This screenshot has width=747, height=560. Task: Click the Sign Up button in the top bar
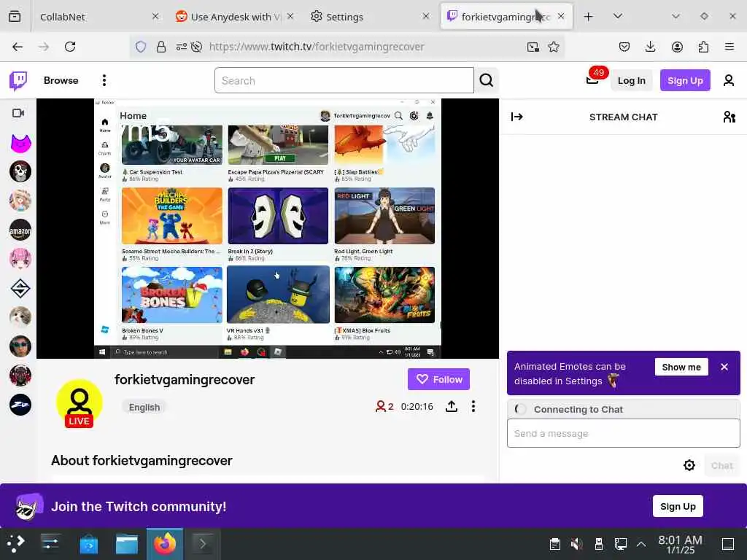[x=684, y=80]
